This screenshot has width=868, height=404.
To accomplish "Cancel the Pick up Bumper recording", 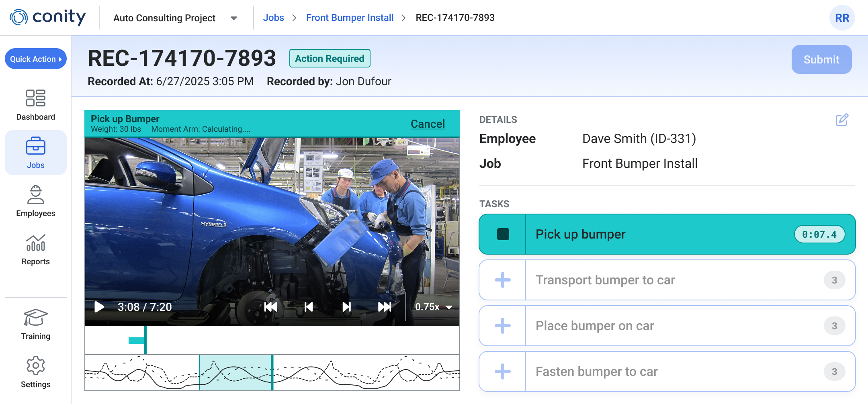I will (428, 124).
